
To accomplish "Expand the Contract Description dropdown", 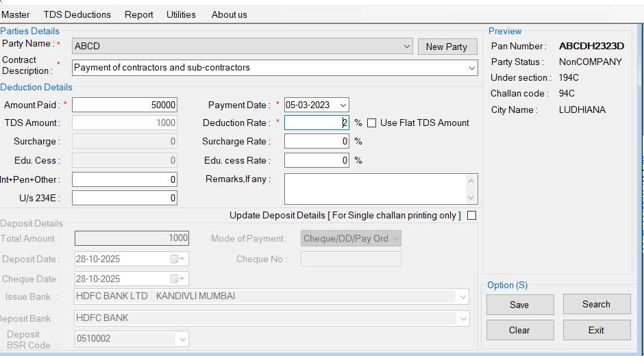I will point(471,68).
